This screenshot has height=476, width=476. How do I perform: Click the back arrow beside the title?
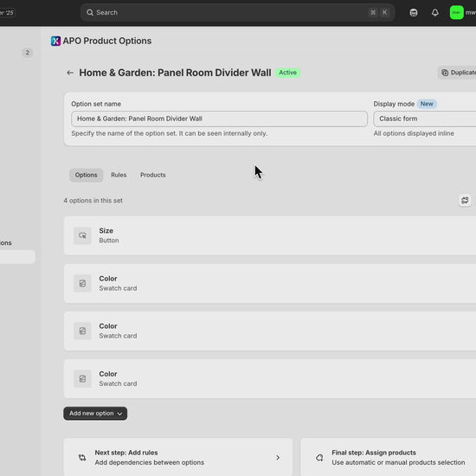(70, 73)
